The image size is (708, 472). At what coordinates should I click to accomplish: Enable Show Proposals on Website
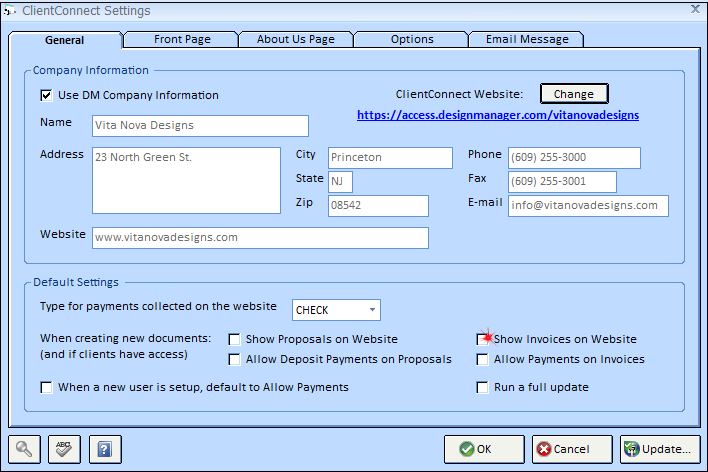(234, 339)
